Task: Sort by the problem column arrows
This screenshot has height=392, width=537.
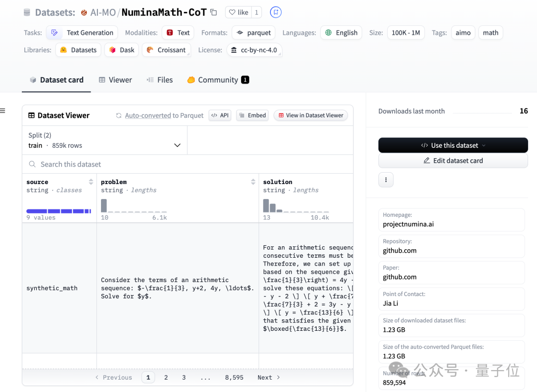Action: [x=253, y=182]
